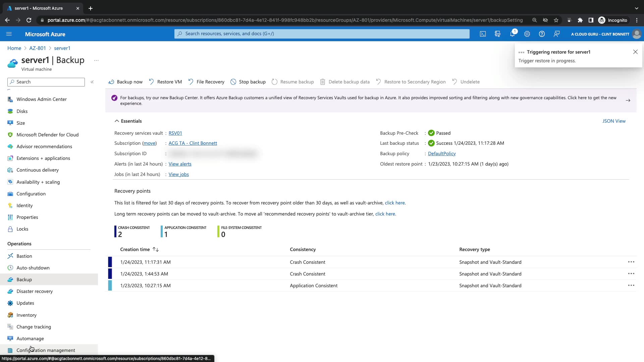This screenshot has width=644, height=362.
Task: Open directories and subscriptions filter icon
Action: 497,34
